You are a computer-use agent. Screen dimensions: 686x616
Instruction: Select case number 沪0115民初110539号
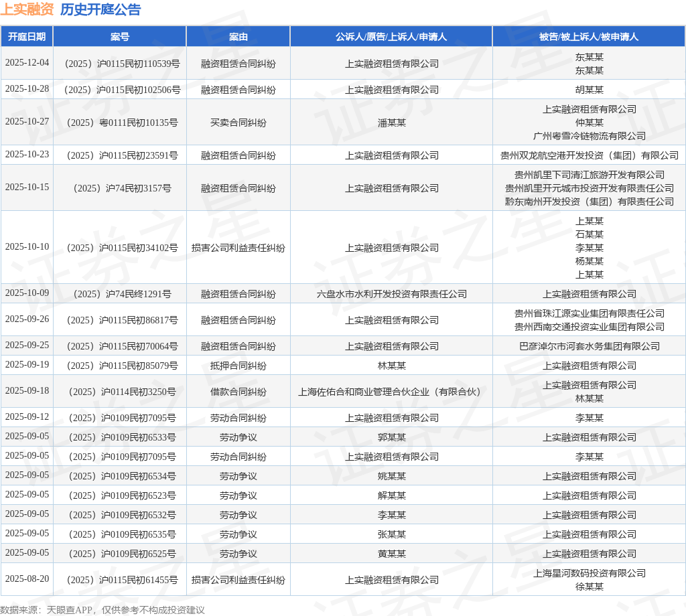pos(122,64)
